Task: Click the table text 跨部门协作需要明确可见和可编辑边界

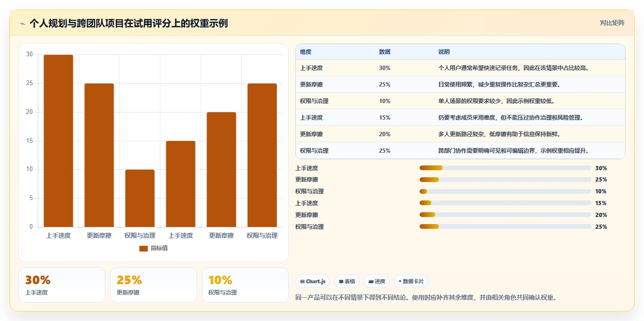Action: pos(489,151)
